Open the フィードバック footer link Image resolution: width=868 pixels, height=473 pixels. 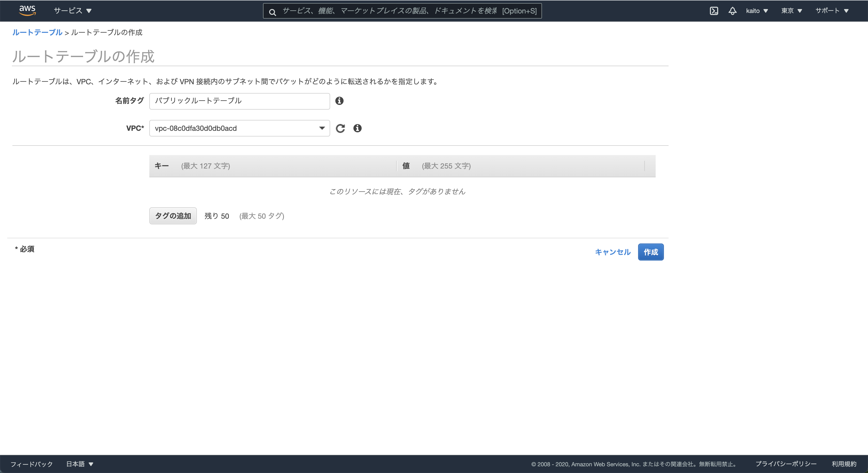[x=32, y=464]
